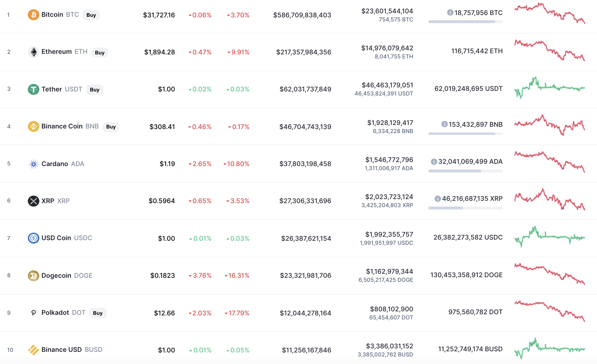Buy Bitcoin using the Buy button
This screenshot has width=597, height=364.
coord(91,15)
